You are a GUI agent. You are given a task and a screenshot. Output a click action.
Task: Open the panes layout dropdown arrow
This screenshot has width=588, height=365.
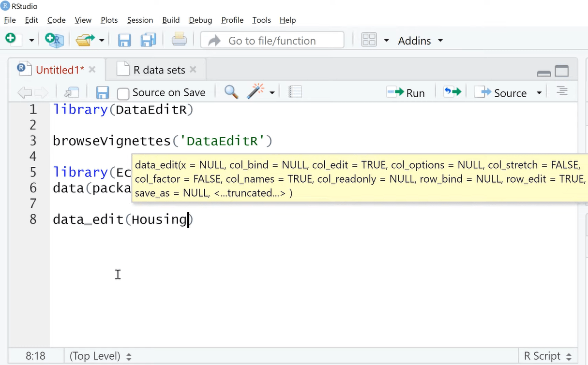tap(386, 41)
